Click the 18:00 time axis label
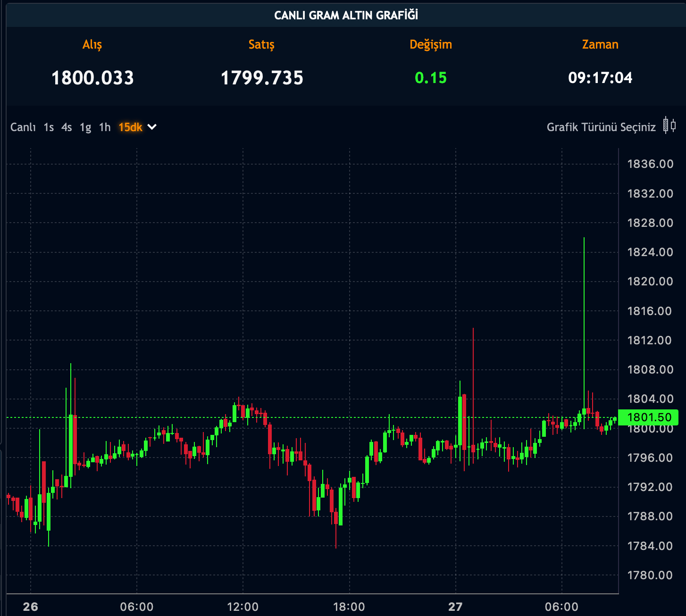 pos(349,607)
